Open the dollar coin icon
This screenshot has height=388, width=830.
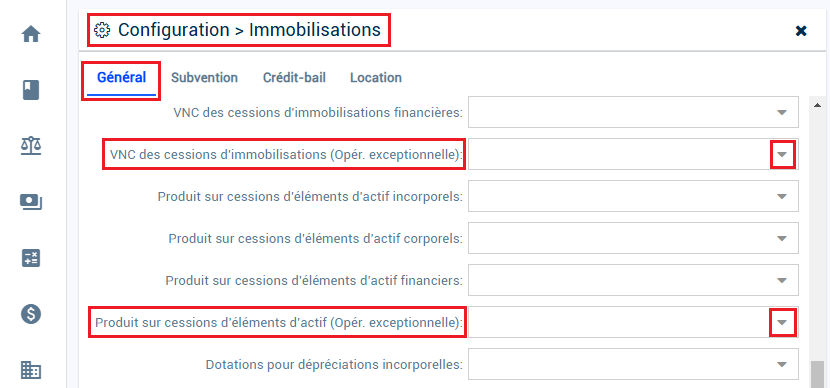point(31,314)
